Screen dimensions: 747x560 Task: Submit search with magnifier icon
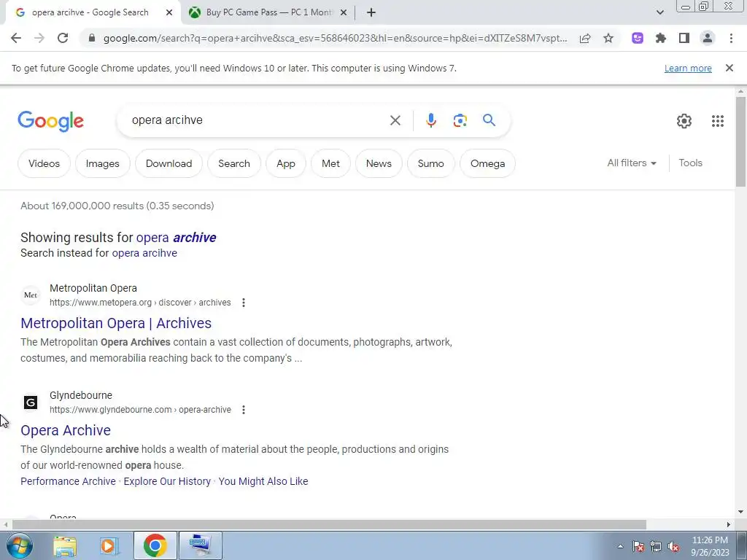[489, 120]
